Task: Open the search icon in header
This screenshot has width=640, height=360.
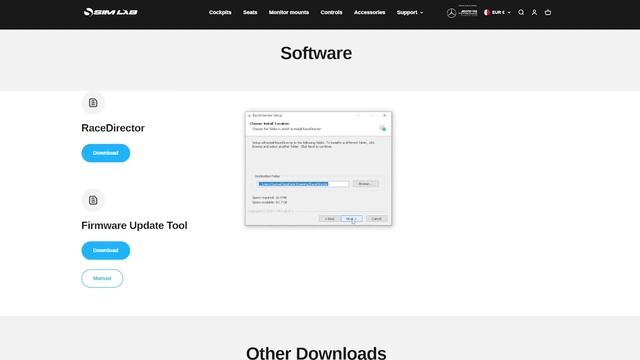Action: (521, 12)
